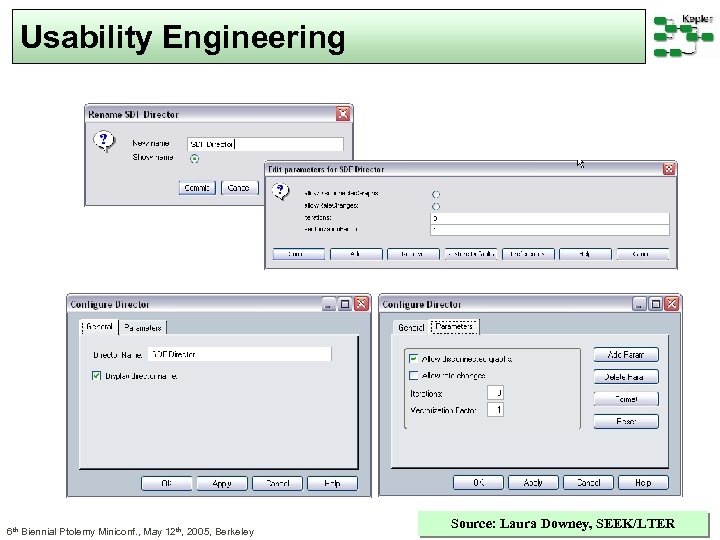Viewport: 720px width, 540px height.
Task: Click Preferences in the Edit parameters dialog
Action: (x=528, y=254)
